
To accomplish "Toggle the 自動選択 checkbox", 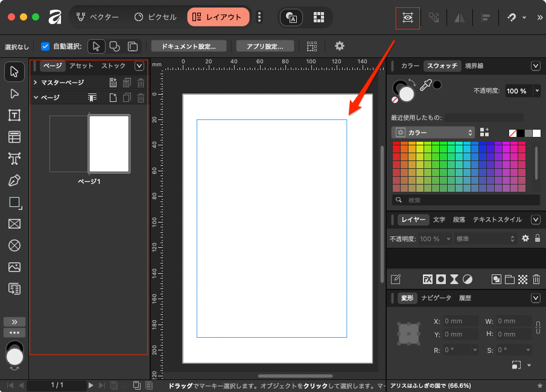I will [x=45, y=46].
